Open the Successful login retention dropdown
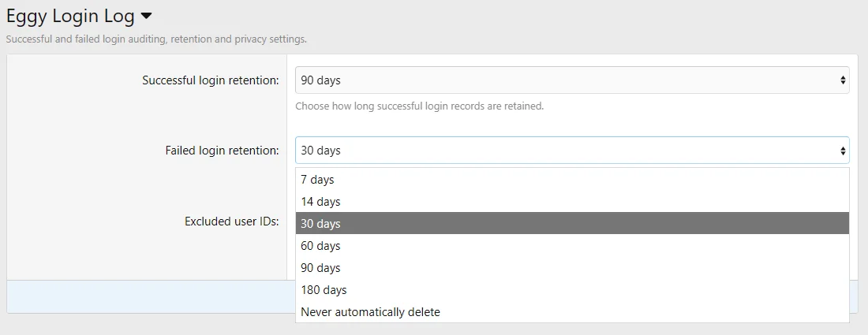Viewport: 868px width, 335px height. tap(572, 80)
